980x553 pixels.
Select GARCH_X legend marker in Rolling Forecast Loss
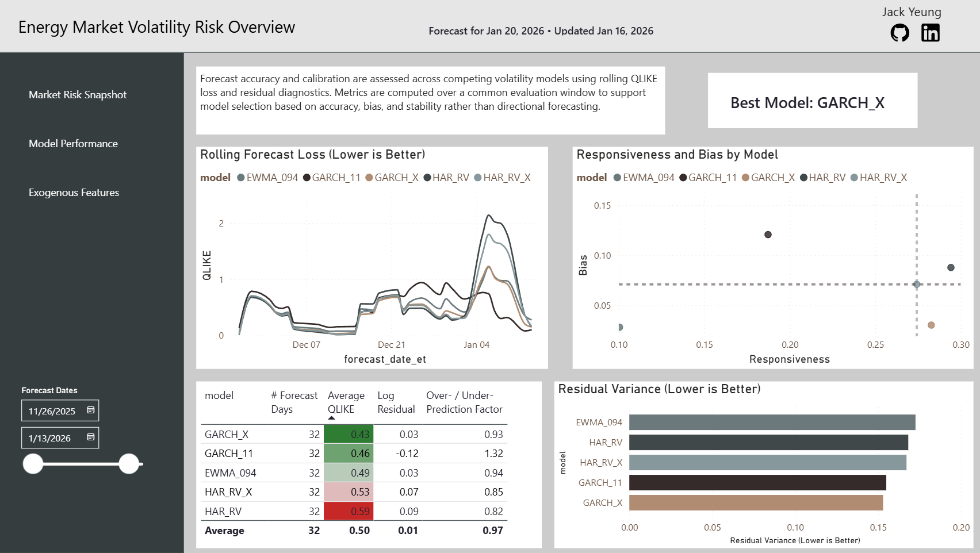click(369, 178)
